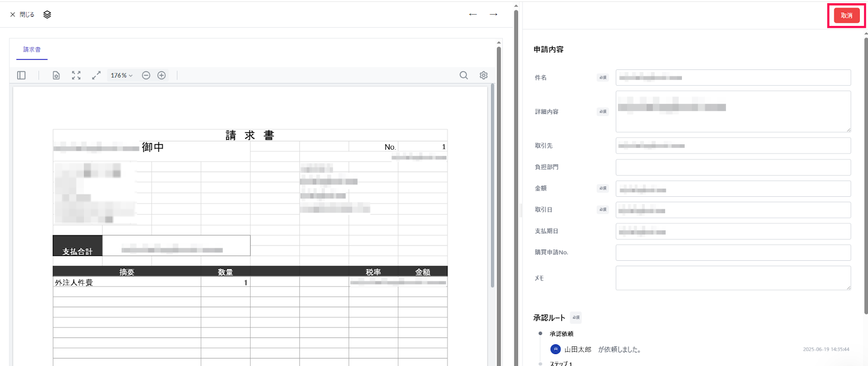Image resolution: width=868 pixels, height=366 pixels.
Task: Click the 金額 input field
Action: click(x=733, y=188)
